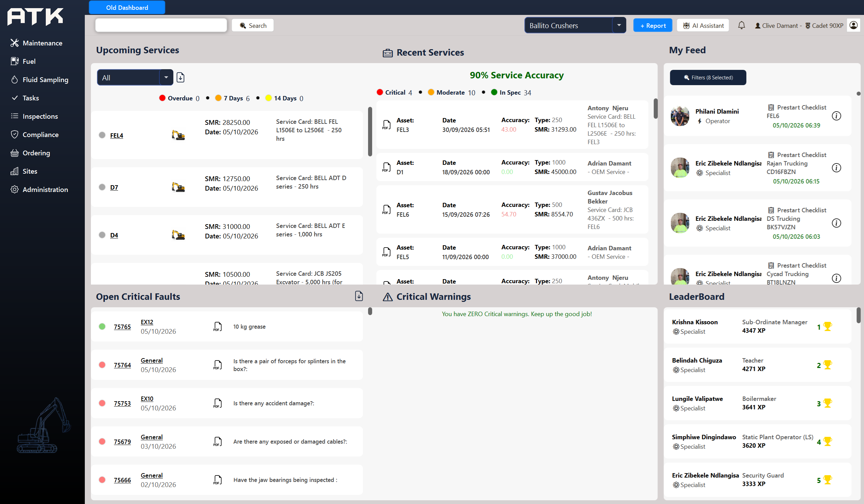Open fault number 75764
This screenshot has width=864, height=504.
pyautogui.click(x=122, y=365)
